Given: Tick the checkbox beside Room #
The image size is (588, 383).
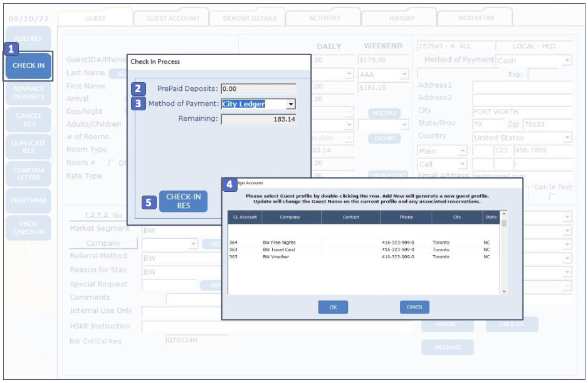Looking at the screenshot, I should (112, 163).
